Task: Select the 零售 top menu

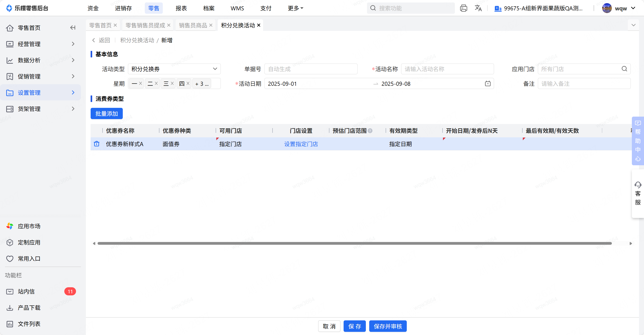Action: click(x=154, y=8)
